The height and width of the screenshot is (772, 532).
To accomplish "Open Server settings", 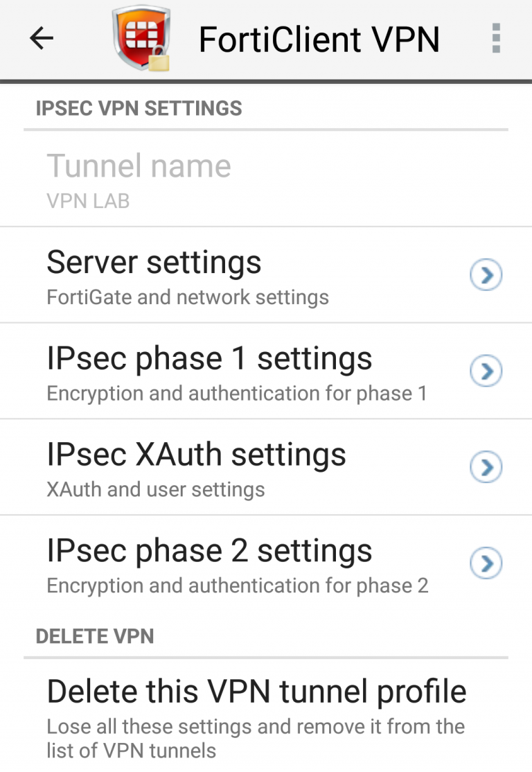I will 154,262.
